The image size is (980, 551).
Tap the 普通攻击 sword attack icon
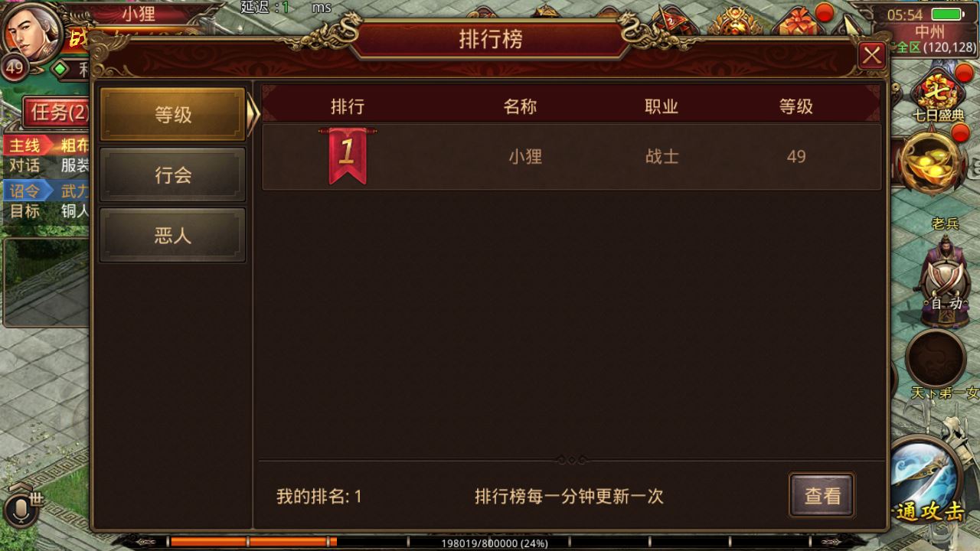(x=929, y=478)
